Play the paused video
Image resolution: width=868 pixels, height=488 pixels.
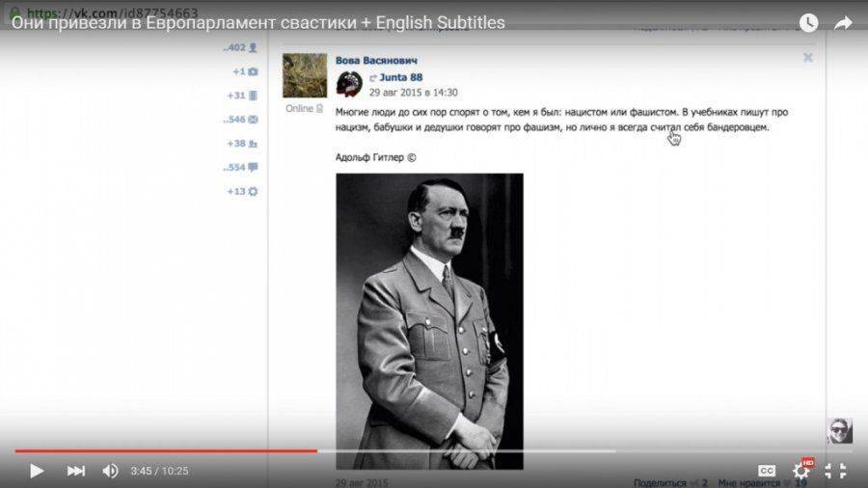[37, 471]
